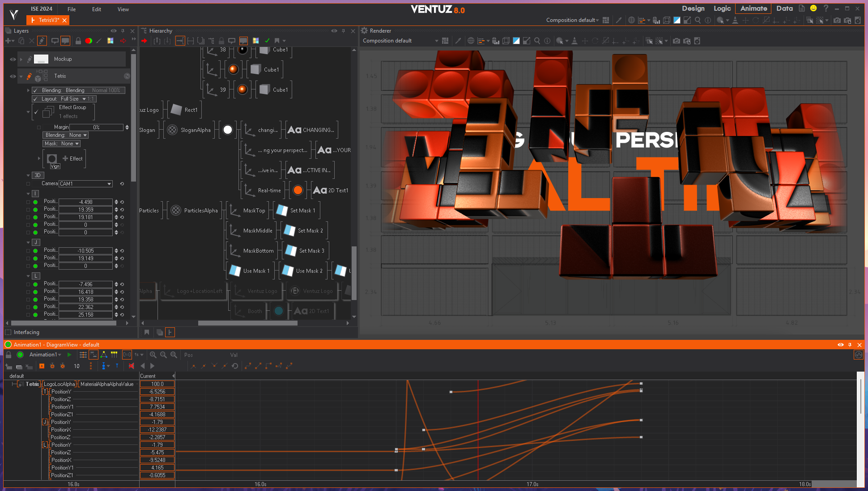Select the curve diagram view icon

pyautogui.click(x=93, y=355)
